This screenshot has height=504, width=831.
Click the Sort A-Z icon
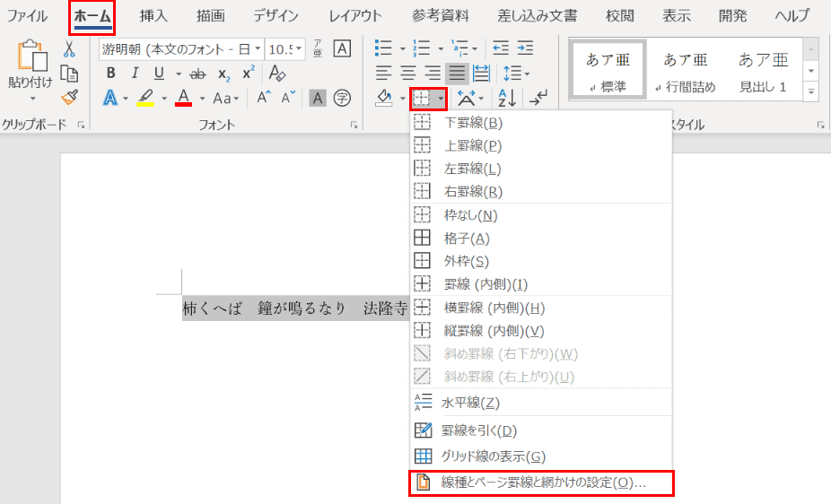click(x=507, y=98)
